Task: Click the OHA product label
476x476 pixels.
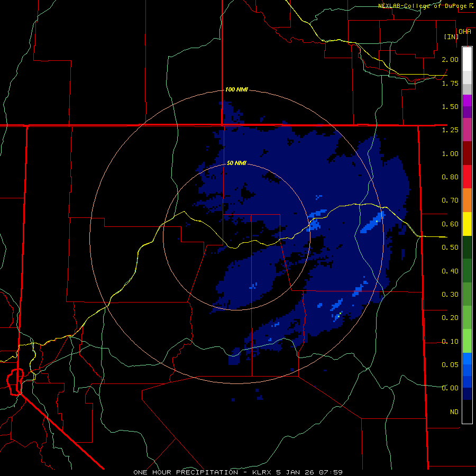Action: (x=465, y=32)
